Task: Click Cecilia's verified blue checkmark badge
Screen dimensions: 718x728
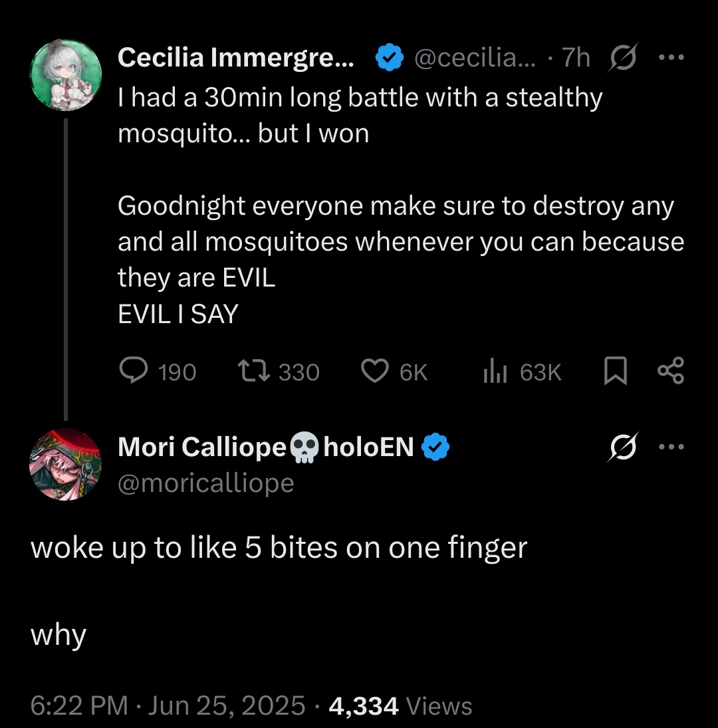Action: (389, 57)
